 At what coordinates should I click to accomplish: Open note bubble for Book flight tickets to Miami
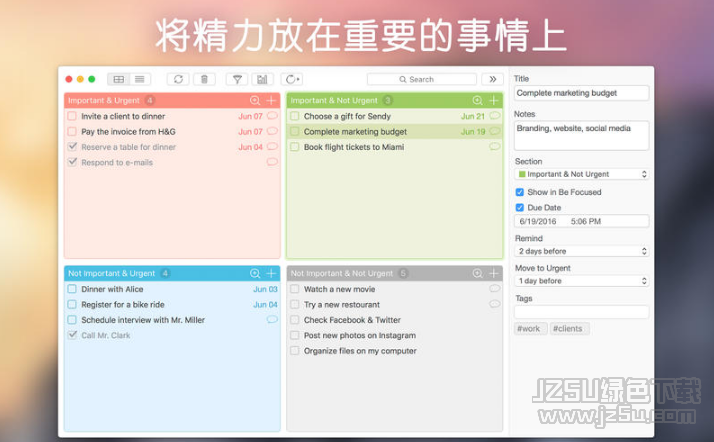pos(495,147)
